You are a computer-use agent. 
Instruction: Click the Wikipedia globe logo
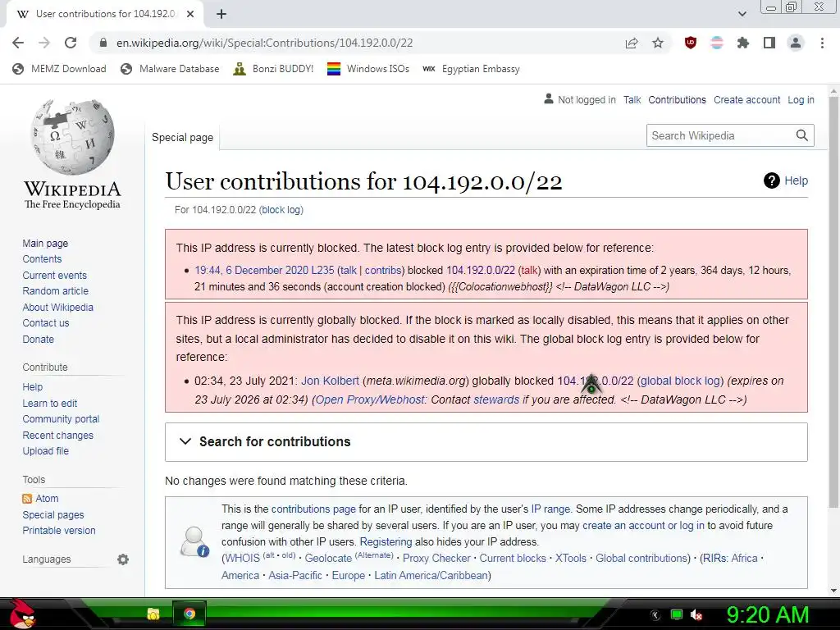click(x=72, y=137)
